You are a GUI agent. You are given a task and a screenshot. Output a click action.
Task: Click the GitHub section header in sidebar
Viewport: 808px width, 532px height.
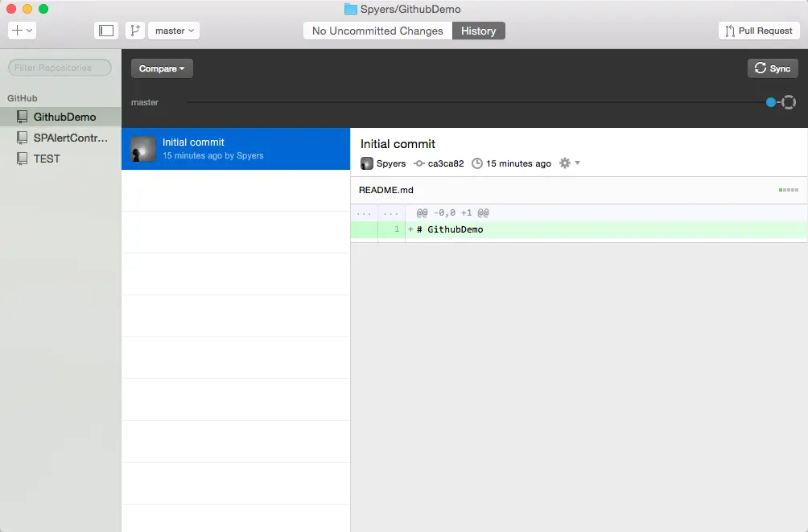pos(23,98)
